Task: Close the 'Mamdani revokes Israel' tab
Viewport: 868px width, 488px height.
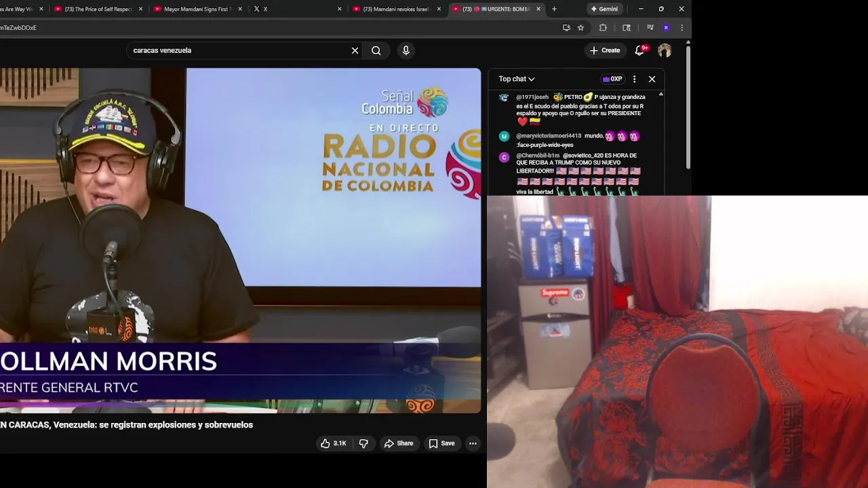Action: tap(439, 9)
